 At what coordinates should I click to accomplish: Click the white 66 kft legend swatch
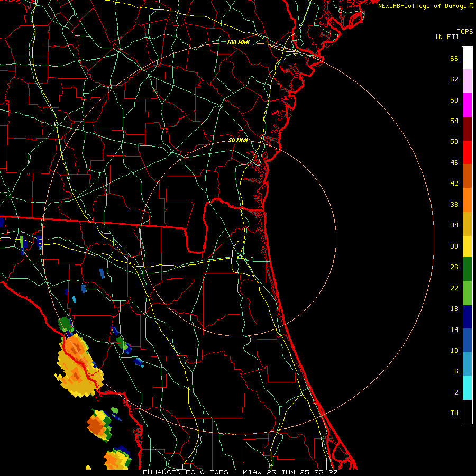coord(467,58)
